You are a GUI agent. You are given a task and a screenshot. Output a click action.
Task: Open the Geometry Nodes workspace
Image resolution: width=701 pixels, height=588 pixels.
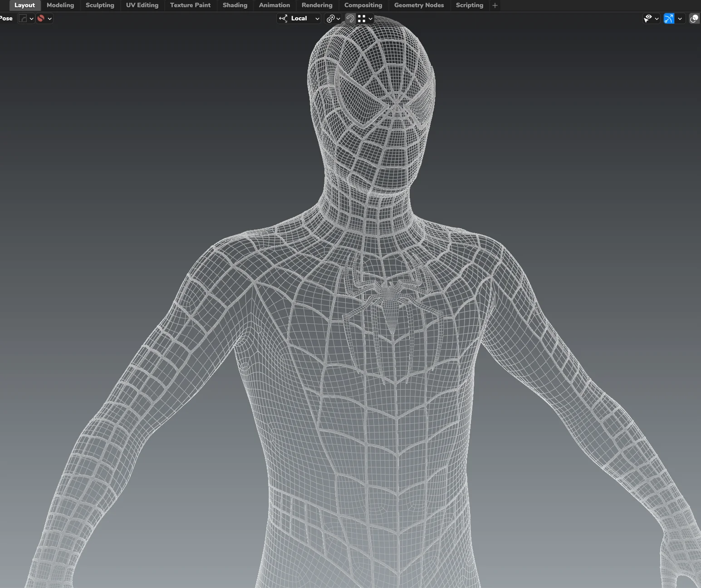(418, 5)
